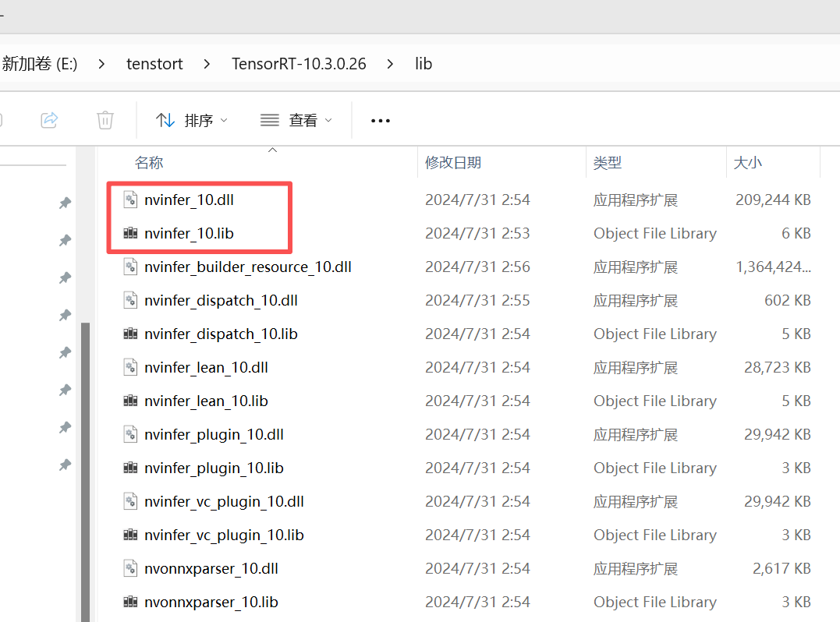The image size is (840, 622).
Task: Sort by Date modified (修改日期) header
Action: (452, 163)
